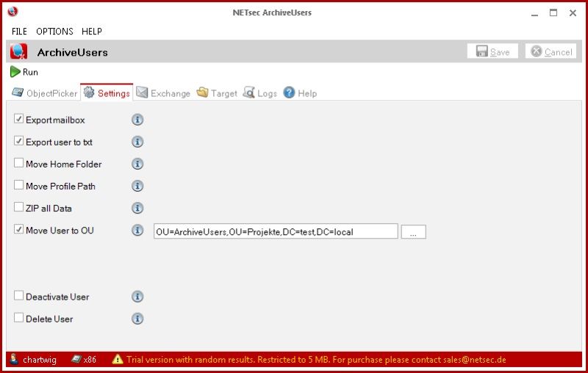Click the app icon in title bar
This screenshot has width=588, height=373.
coord(12,12)
